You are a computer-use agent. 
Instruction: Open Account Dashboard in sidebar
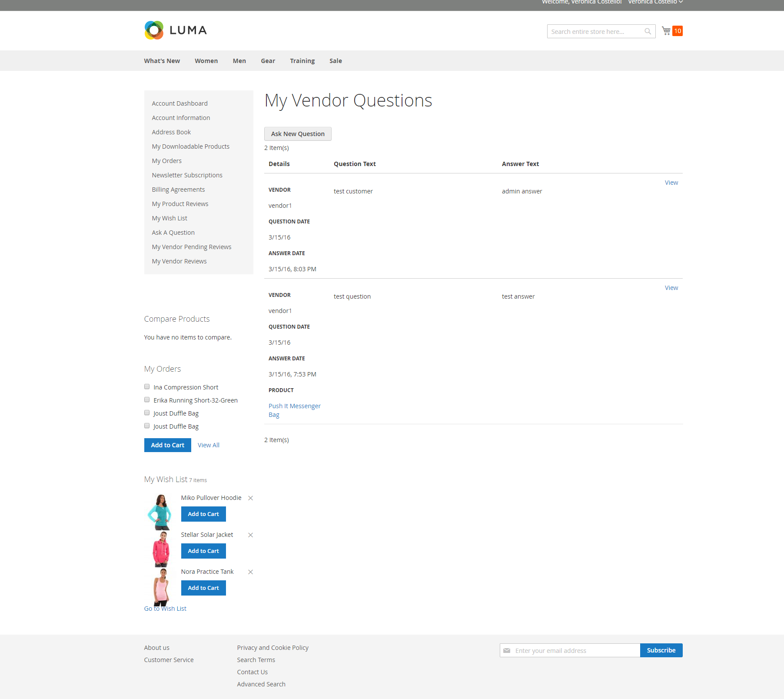[180, 103]
